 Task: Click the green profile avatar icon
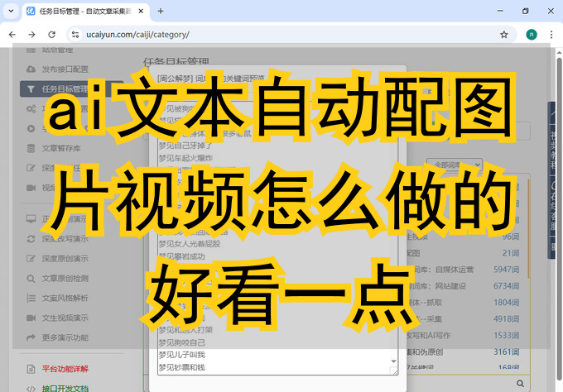[531, 35]
